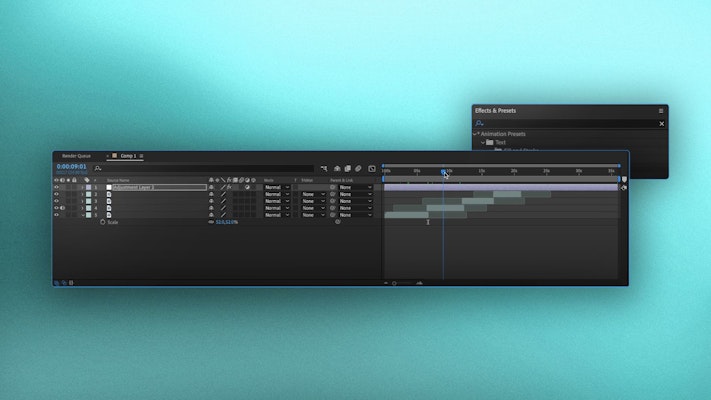Click the Scale expression pick whip
Screen dimensions: 711x400
click(x=337, y=222)
